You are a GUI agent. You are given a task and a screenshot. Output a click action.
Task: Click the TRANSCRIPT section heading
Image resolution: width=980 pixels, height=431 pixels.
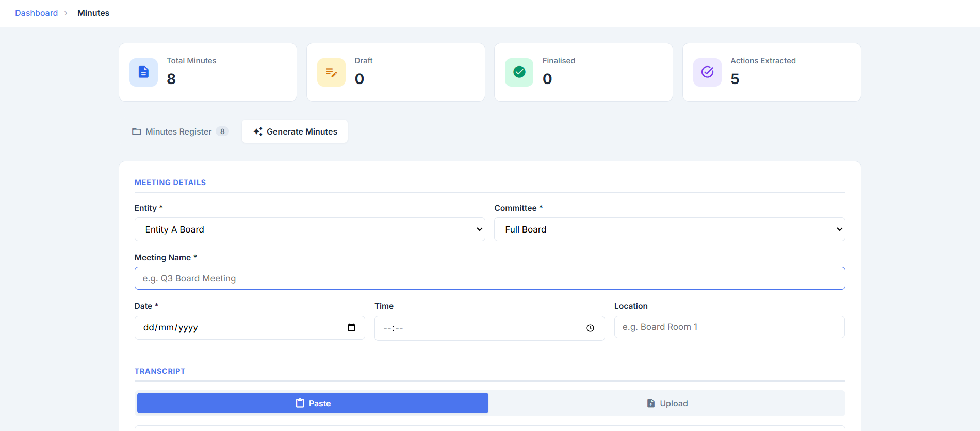(160, 371)
